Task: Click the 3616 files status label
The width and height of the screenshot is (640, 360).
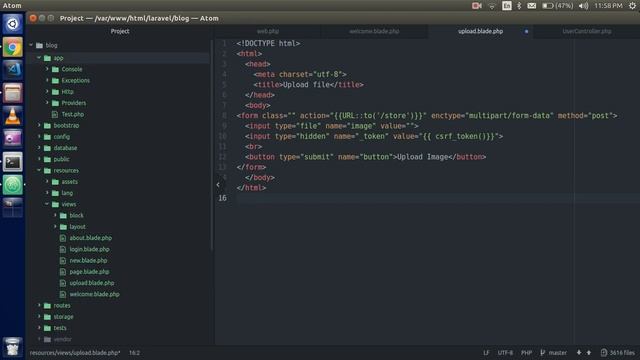Action: point(622,353)
